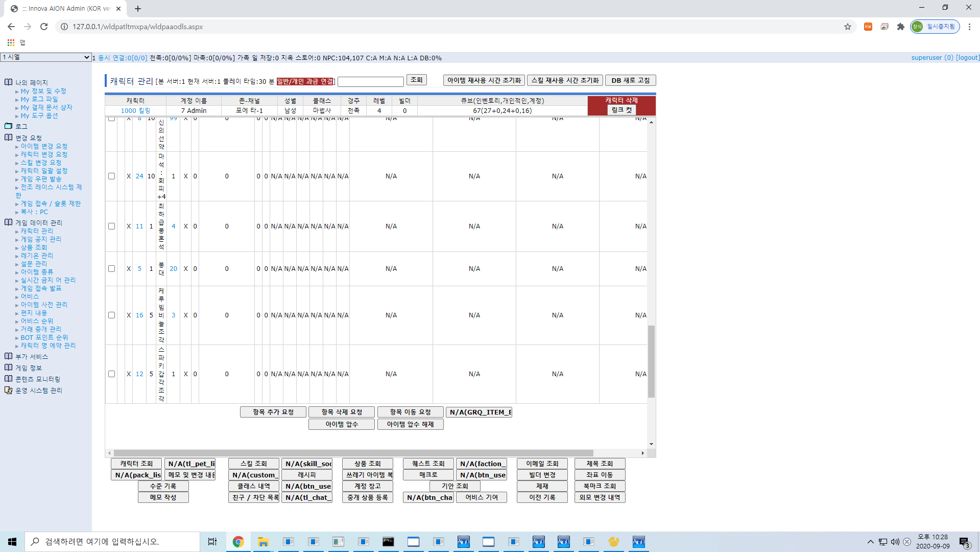The width and height of the screenshot is (980, 552).
Task: Tick the checkbox for item row 11
Action: pyautogui.click(x=111, y=226)
